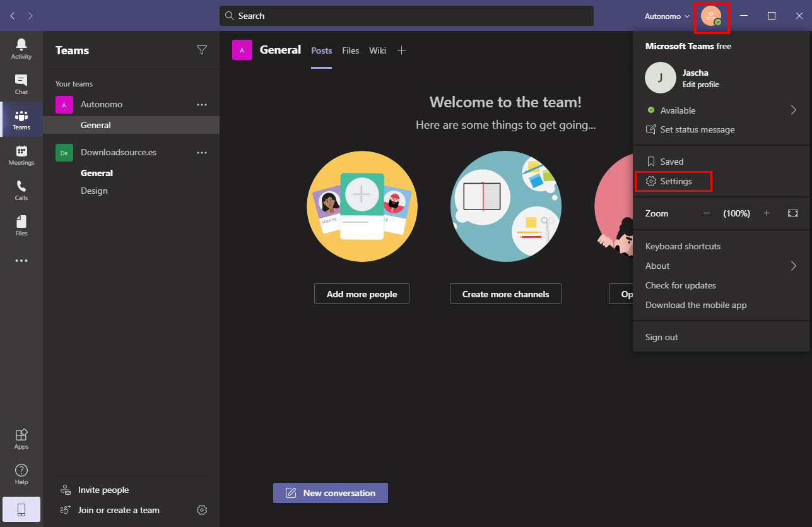Click the add people illustration

click(362, 206)
